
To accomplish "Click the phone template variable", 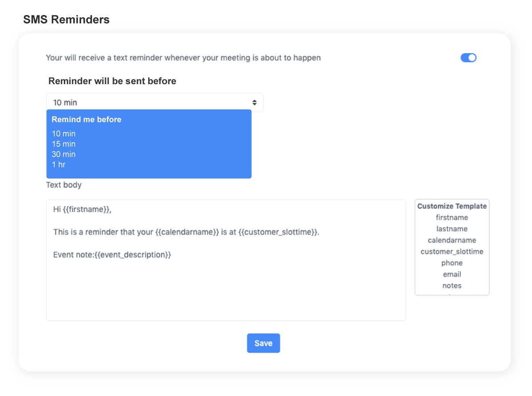I will 452,263.
